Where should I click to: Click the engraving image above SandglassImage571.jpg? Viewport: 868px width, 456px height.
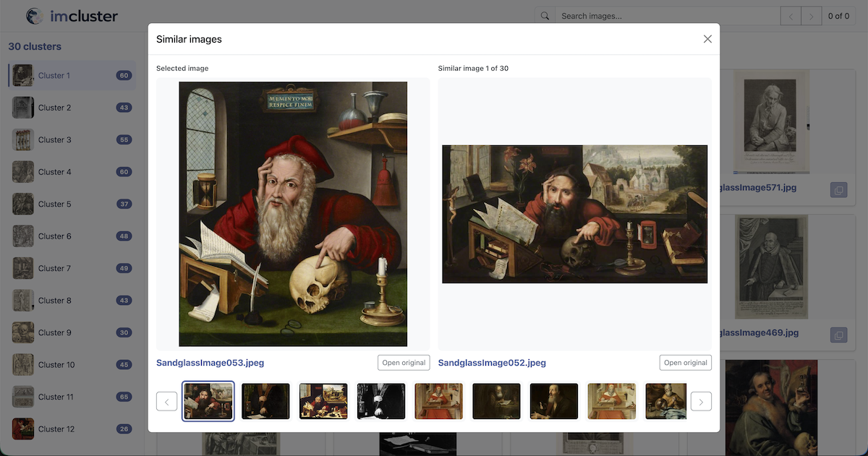coord(771,121)
